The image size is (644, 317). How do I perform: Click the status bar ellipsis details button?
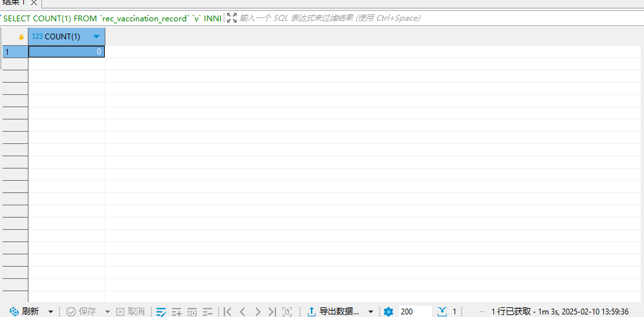482,312
